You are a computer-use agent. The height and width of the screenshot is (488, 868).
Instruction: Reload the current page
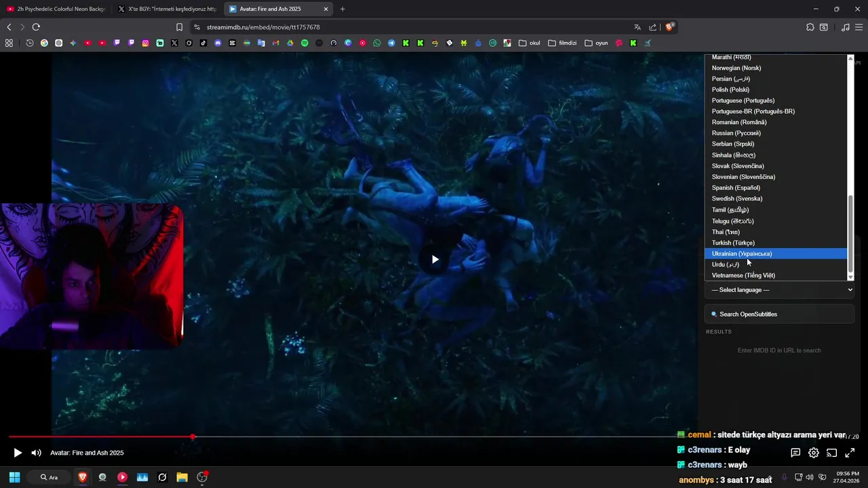pos(36,27)
